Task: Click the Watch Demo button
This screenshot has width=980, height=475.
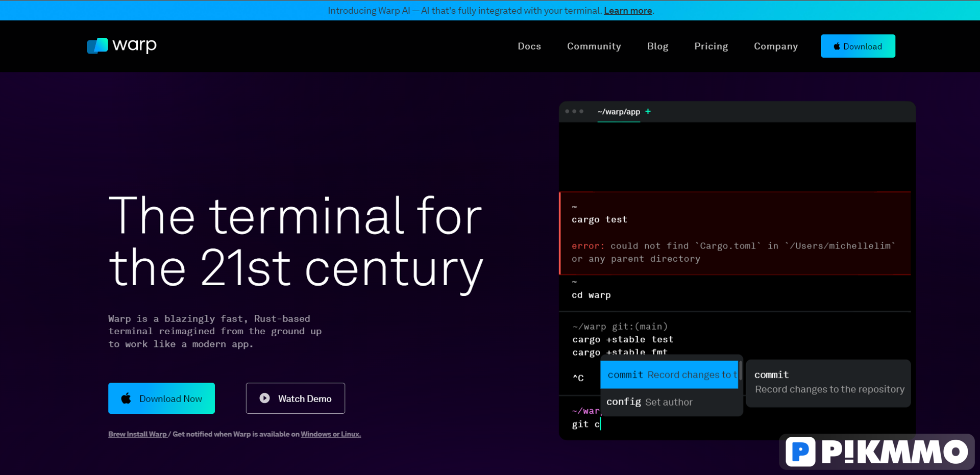Action: pos(296,398)
